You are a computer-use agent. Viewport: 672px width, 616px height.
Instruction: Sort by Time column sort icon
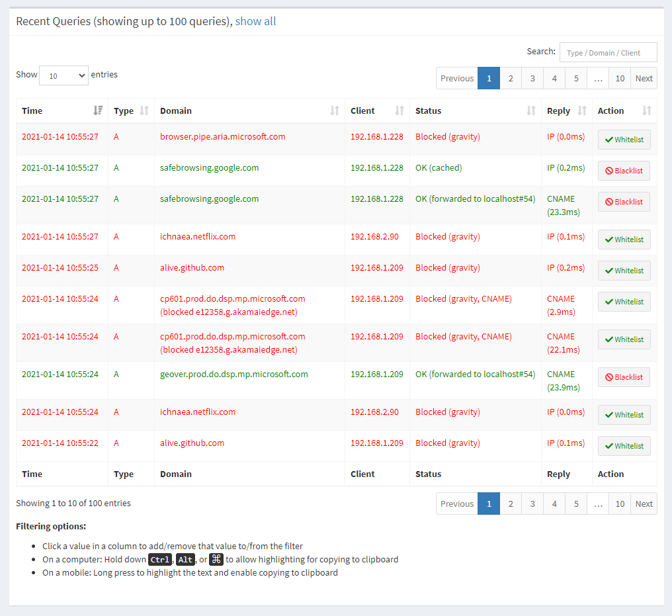pos(98,111)
